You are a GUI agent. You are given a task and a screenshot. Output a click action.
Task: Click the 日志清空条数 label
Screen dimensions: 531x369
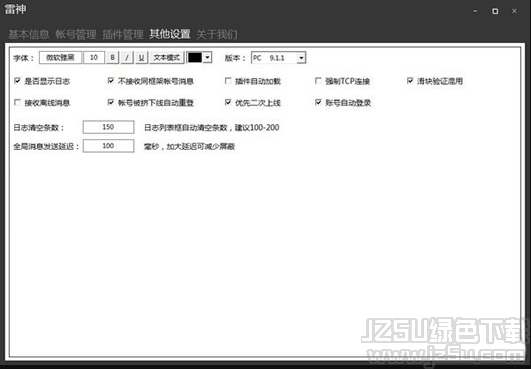coord(39,128)
